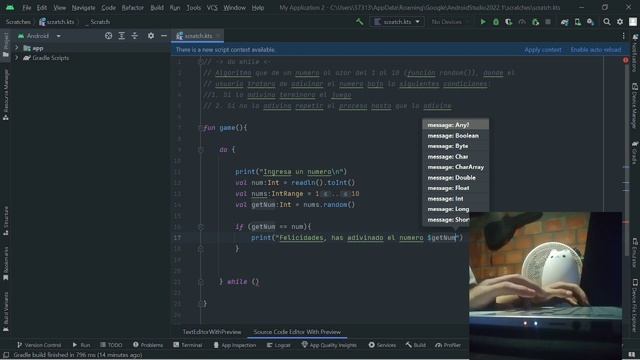Image resolution: width=640 pixels, height=360 pixels.
Task: Toggle the Build Variants side tab
Action: (6, 311)
